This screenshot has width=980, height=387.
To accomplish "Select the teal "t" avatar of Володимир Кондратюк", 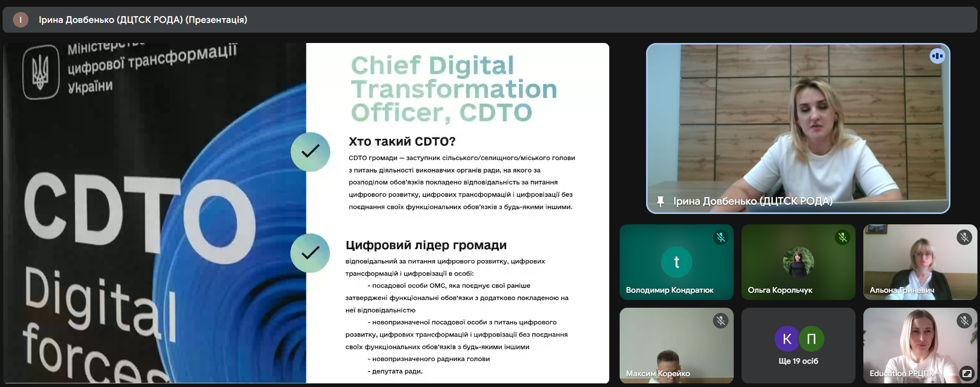I will pos(676,262).
